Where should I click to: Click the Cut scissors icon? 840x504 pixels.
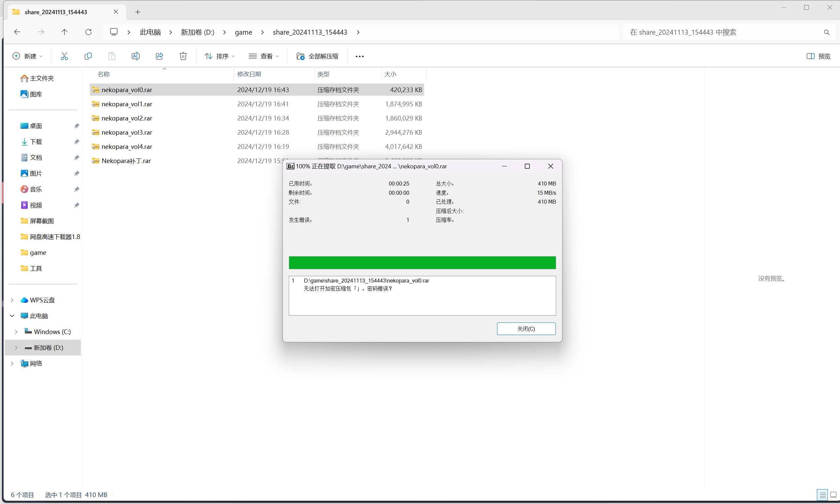coord(64,56)
